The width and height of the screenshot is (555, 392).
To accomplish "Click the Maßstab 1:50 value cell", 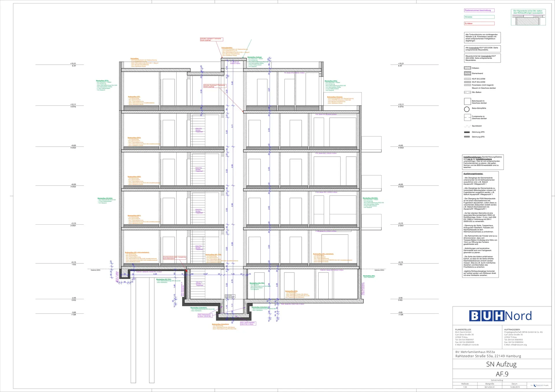I will click(x=465, y=387).
